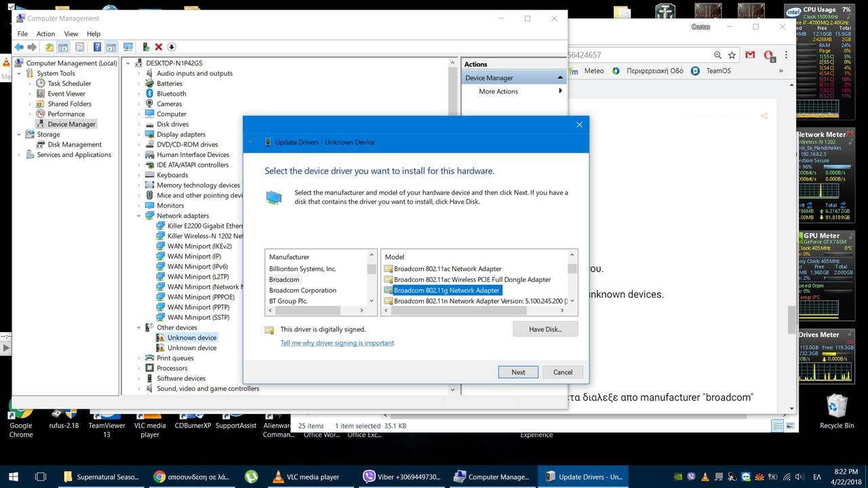
Task: Select the large icons view toggle in Explorer status bar
Action: pyautogui.click(x=789, y=426)
